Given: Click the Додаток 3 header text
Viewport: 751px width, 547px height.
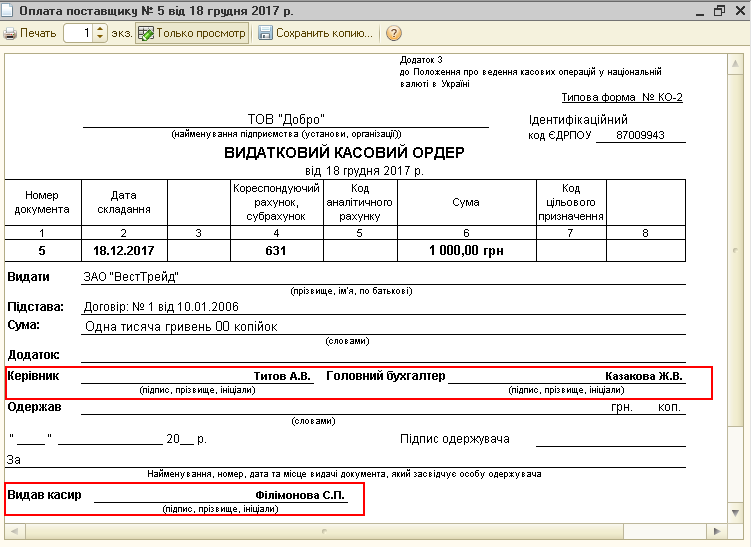Looking at the screenshot, I should (x=421, y=60).
